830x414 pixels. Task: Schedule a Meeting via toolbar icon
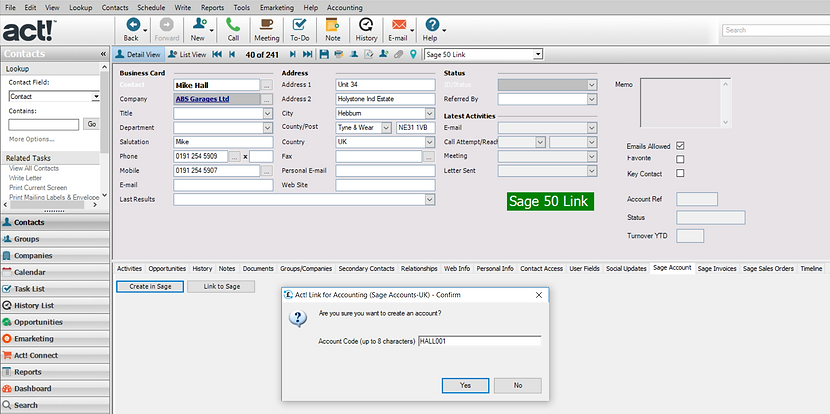coord(266,30)
